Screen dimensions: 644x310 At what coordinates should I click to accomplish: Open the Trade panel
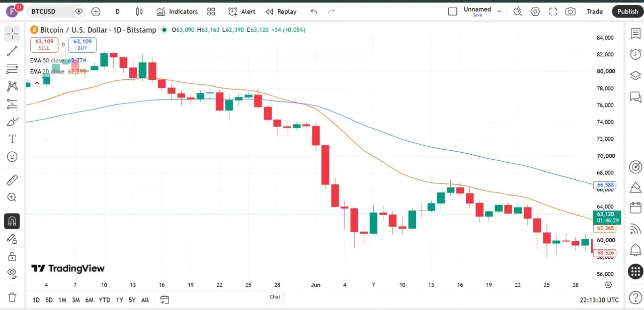click(x=595, y=11)
